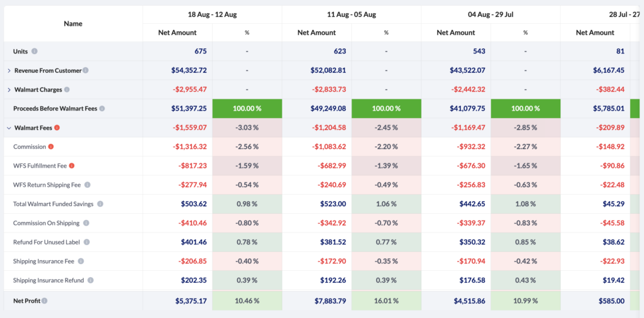Click the fulfillment fee amount -$817.23

coord(192,166)
